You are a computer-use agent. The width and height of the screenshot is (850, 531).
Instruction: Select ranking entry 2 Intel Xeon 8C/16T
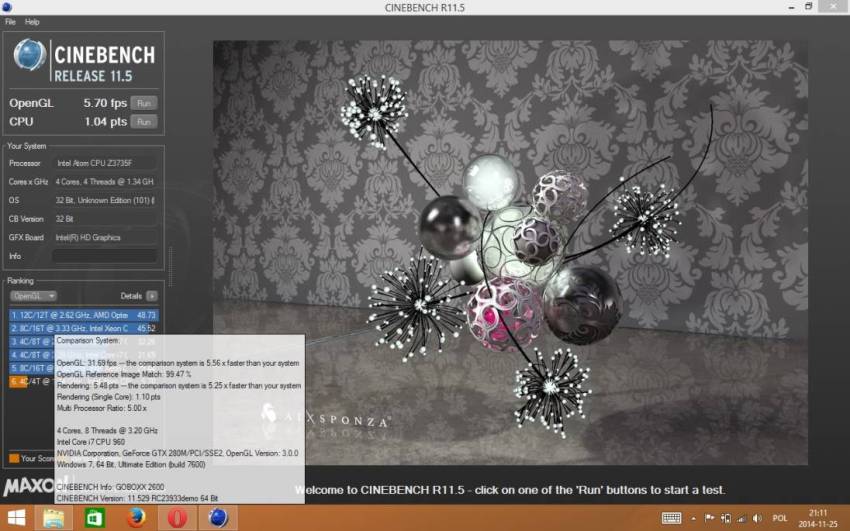click(x=83, y=328)
